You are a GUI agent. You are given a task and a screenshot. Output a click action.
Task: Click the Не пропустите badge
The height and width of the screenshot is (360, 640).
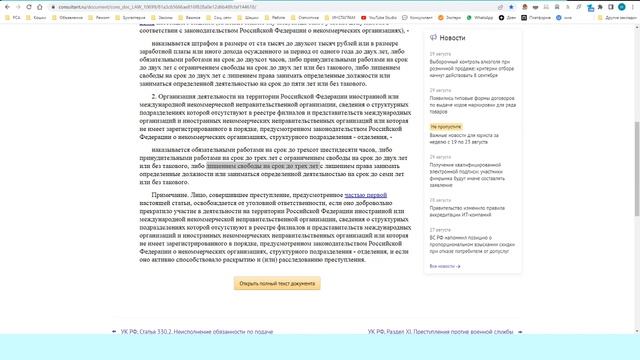tap(446, 127)
